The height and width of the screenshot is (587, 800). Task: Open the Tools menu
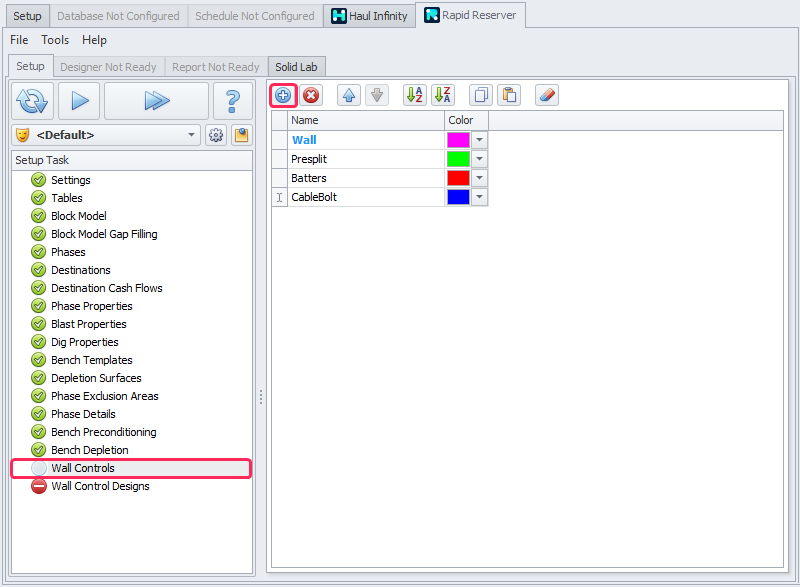pyautogui.click(x=55, y=40)
